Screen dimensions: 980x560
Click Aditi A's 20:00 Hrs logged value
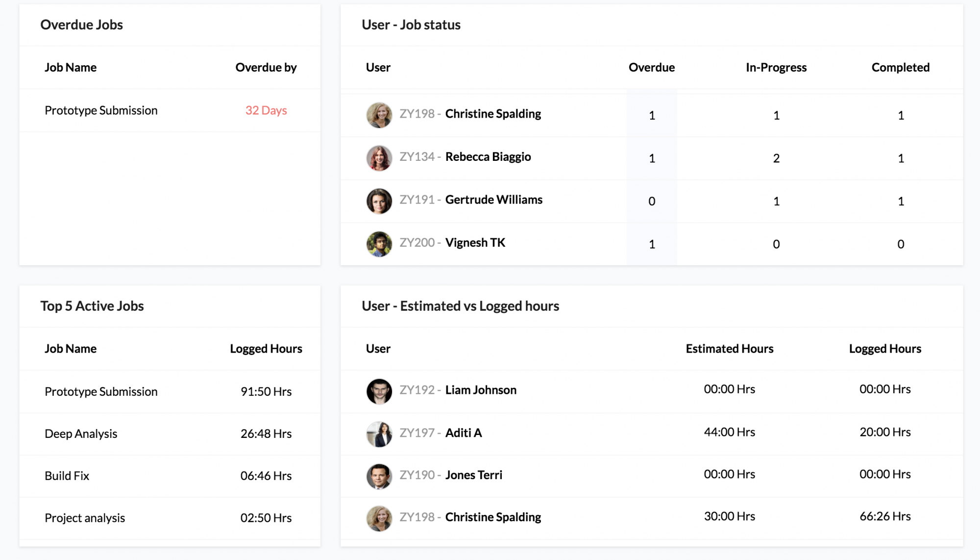pyautogui.click(x=885, y=432)
